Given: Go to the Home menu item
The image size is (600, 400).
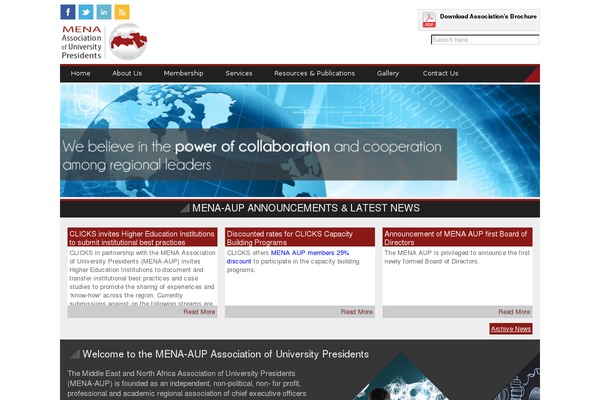Looking at the screenshot, I should click(x=80, y=73).
